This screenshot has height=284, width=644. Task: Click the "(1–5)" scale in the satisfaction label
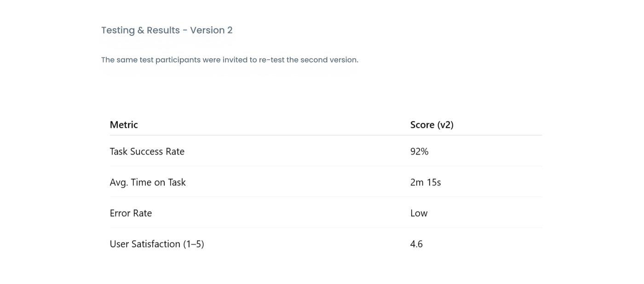pyautogui.click(x=193, y=244)
